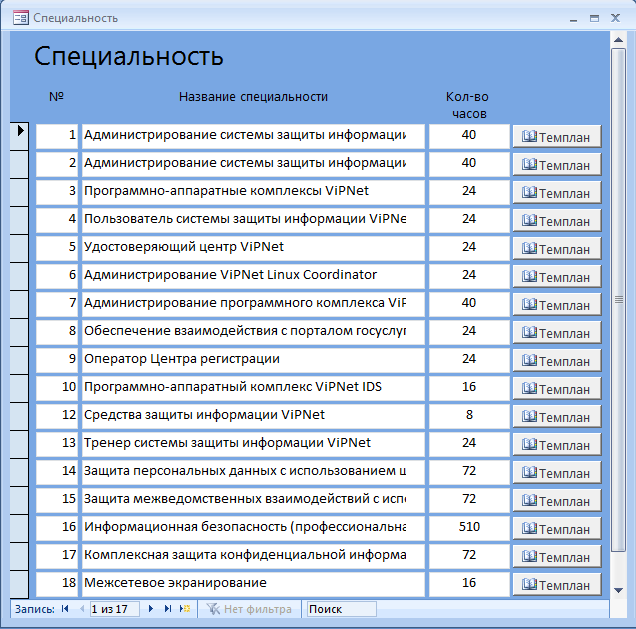Close the Специальность form window
The width and height of the screenshot is (636, 629).
tap(615, 18)
